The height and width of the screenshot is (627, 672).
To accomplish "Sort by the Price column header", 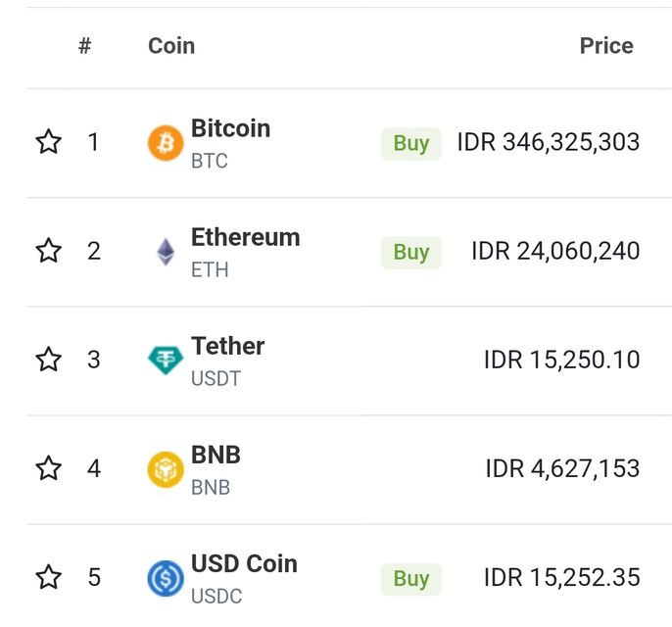I will point(606,46).
